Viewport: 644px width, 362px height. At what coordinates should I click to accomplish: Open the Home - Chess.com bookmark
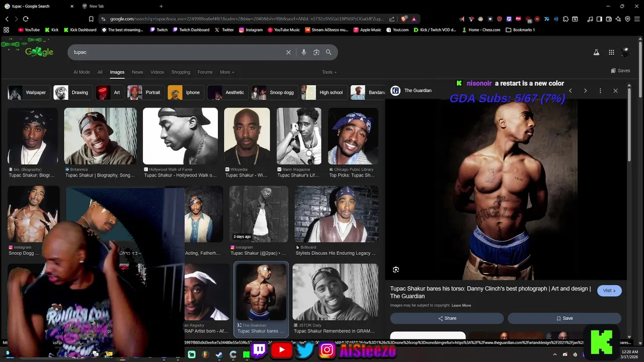pyautogui.click(x=480, y=30)
